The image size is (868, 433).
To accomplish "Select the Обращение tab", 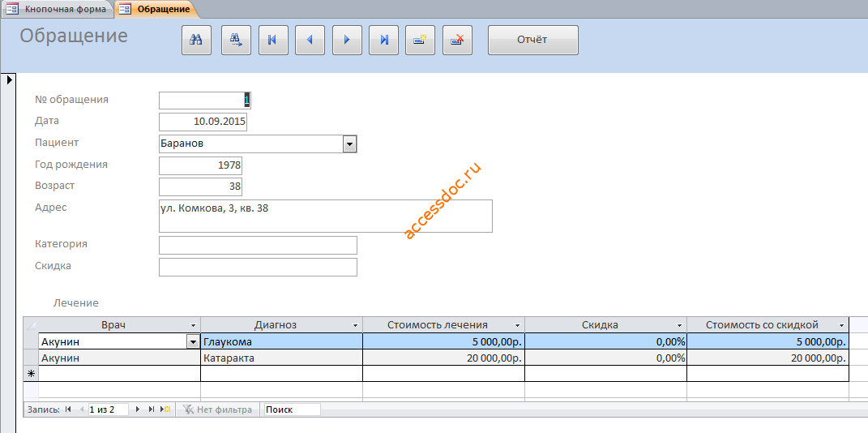I will tap(156, 9).
